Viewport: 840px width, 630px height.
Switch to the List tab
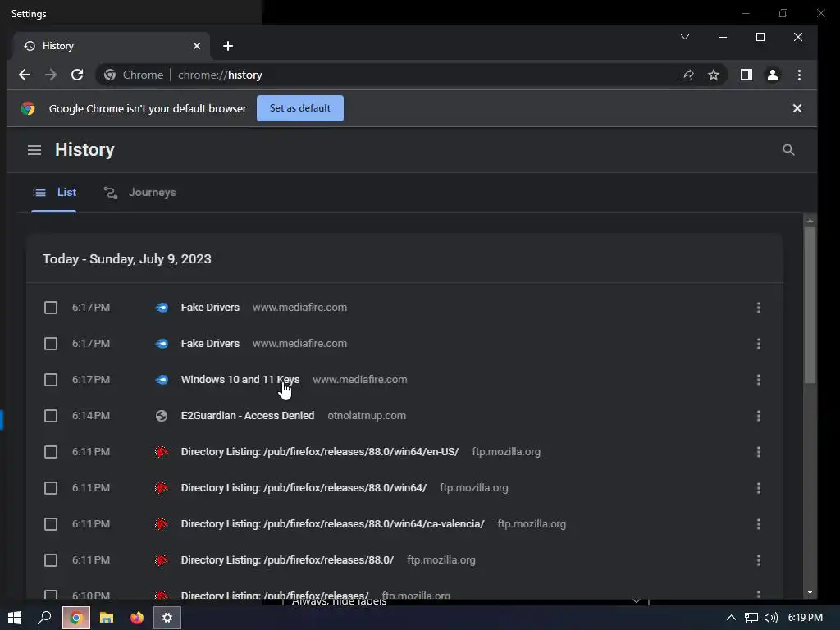coord(54,193)
